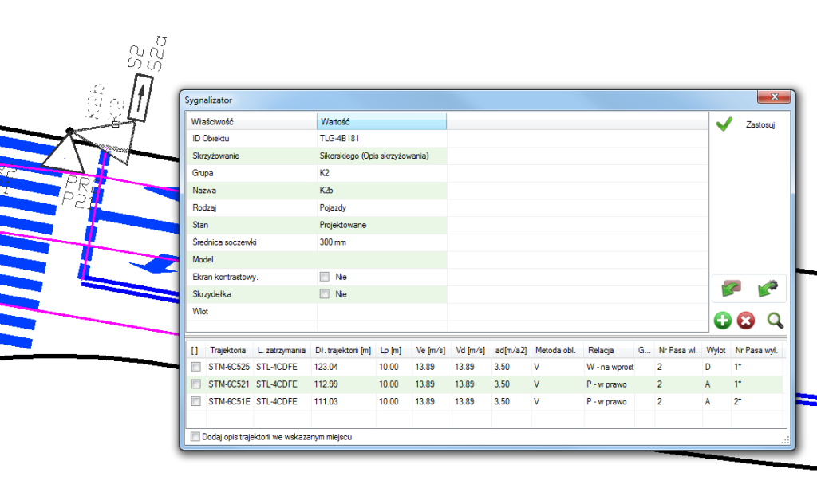817x504 pixels.
Task: Open the Średnica soczewki value 300 mm
Action: (x=333, y=242)
